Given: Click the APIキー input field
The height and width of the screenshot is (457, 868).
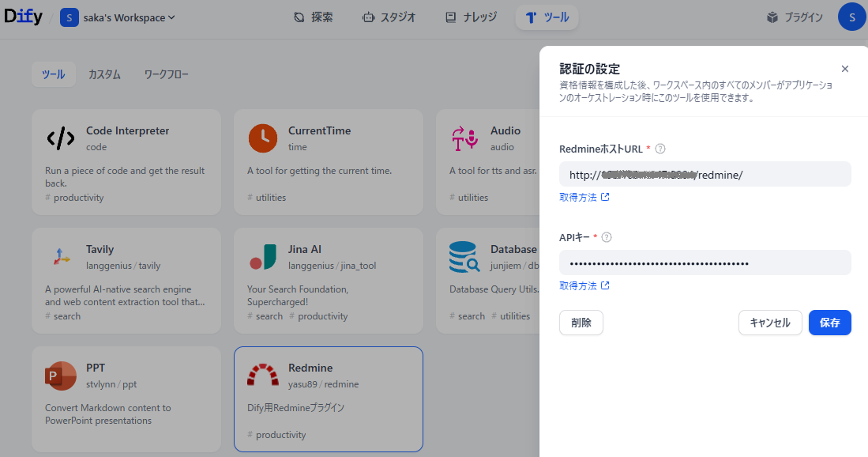Looking at the screenshot, I should click(705, 262).
